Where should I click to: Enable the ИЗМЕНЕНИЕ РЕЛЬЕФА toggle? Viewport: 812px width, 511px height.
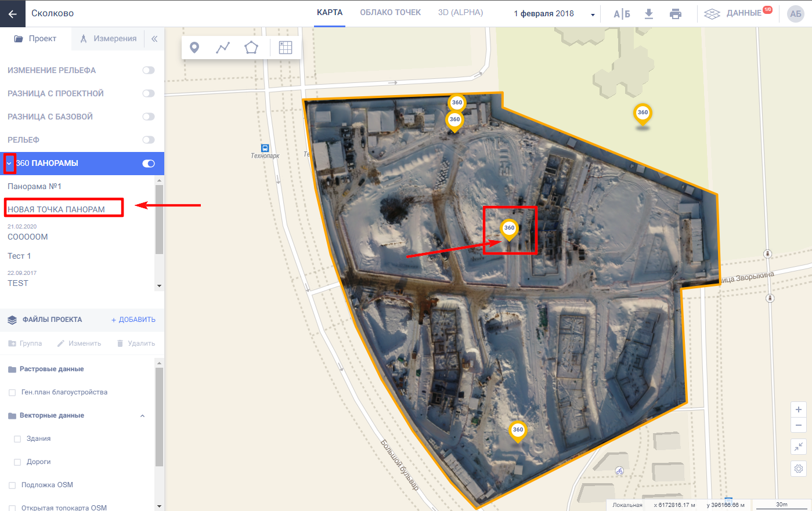pos(149,70)
